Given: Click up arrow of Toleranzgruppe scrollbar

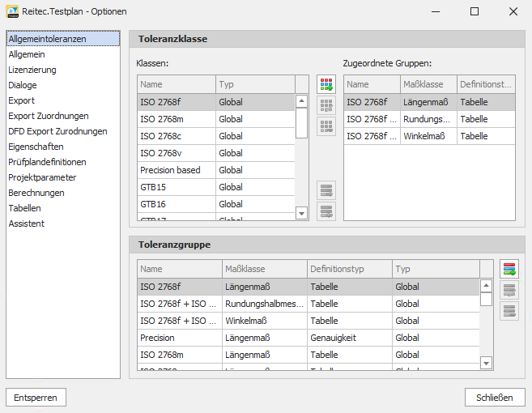Looking at the screenshot, I should point(486,286).
